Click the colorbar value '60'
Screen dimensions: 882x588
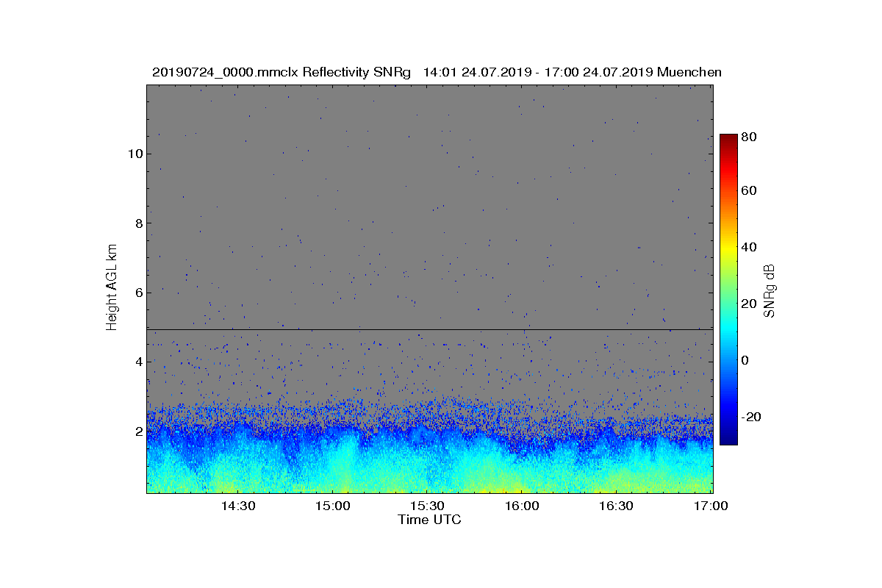pos(749,191)
